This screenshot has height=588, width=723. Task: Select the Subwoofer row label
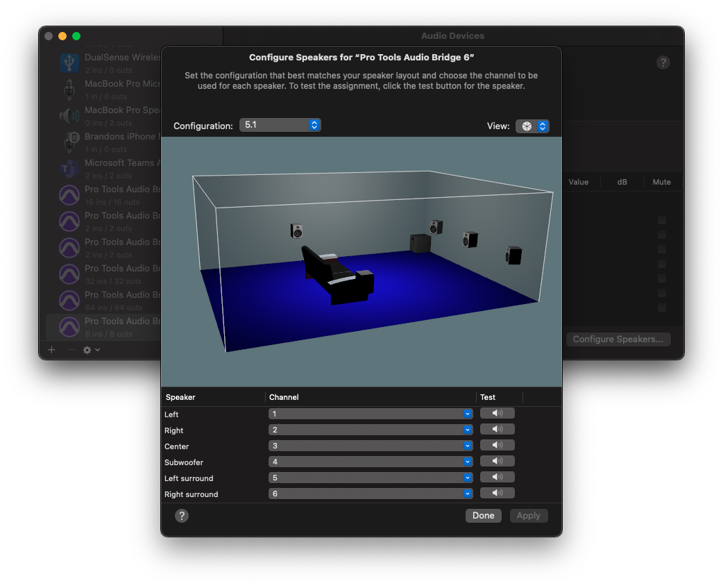tap(183, 462)
